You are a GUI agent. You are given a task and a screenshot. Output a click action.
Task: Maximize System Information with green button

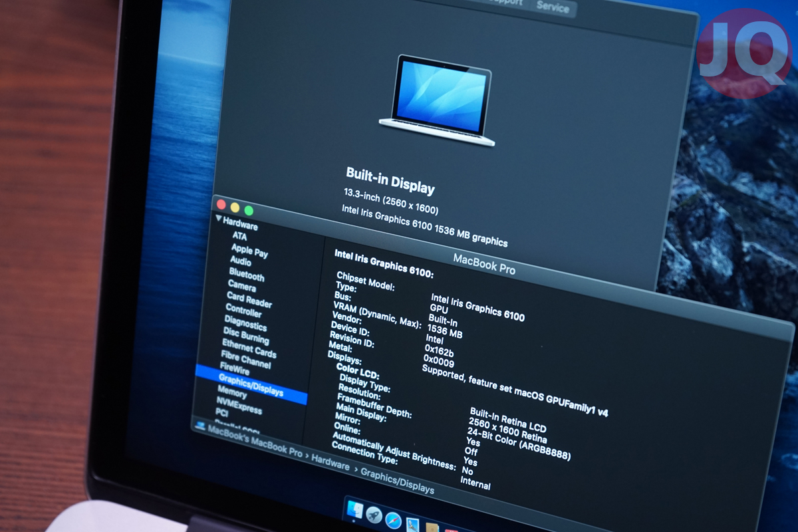(249, 211)
